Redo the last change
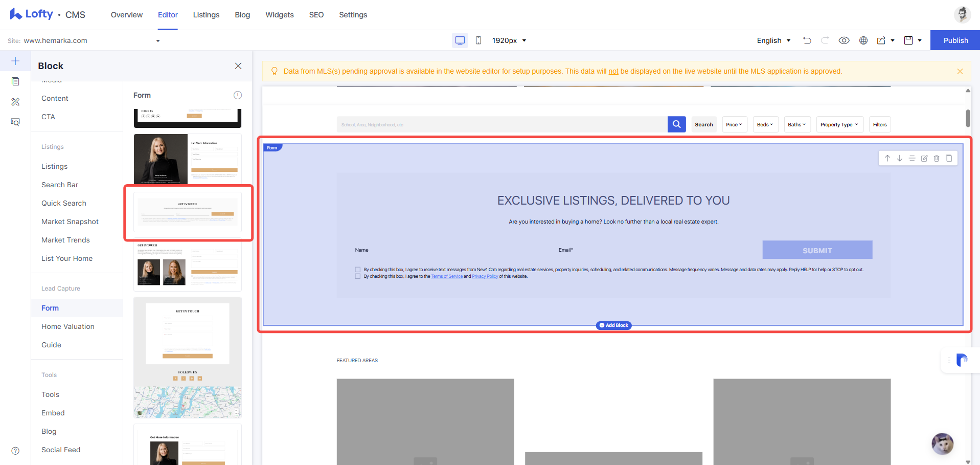The height and width of the screenshot is (465, 980). pyautogui.click(x=825, y=40)
